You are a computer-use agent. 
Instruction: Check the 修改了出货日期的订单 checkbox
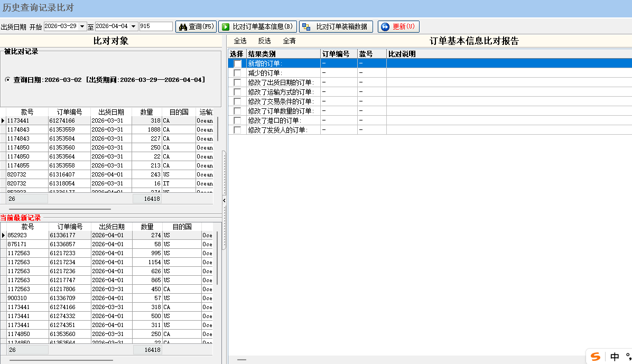237,82
